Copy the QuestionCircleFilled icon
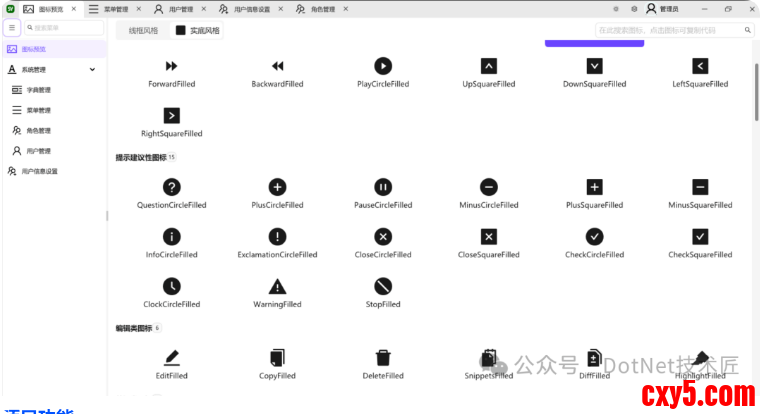The width and height of the screenshot is (760, 414). tap(172, 187)
